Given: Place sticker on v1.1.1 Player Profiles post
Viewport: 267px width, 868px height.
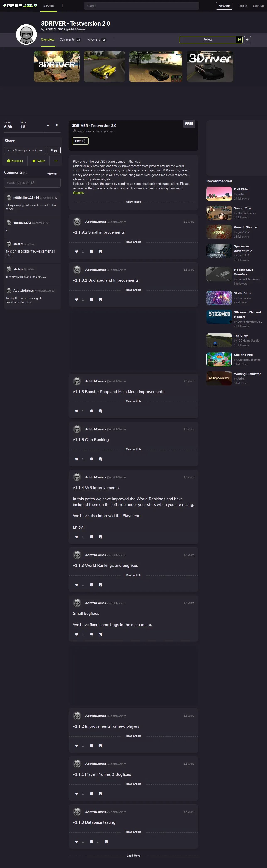Looking at the screenshot, I should pos(100,794).
